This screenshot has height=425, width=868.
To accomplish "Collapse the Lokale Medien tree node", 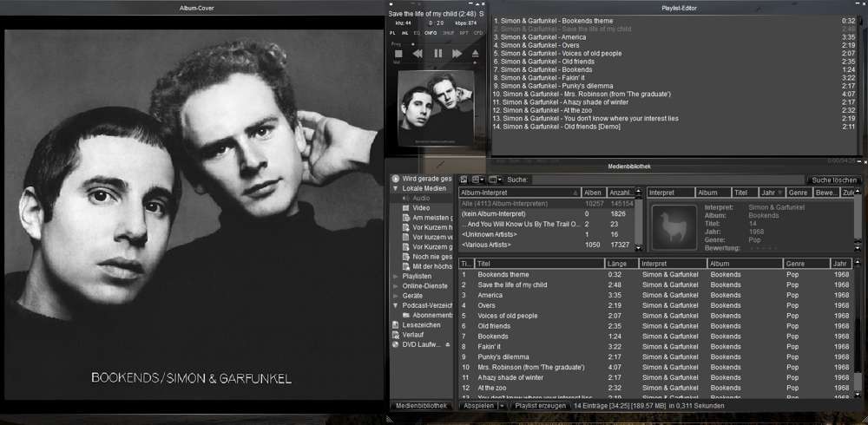I will tap(396, 188).
